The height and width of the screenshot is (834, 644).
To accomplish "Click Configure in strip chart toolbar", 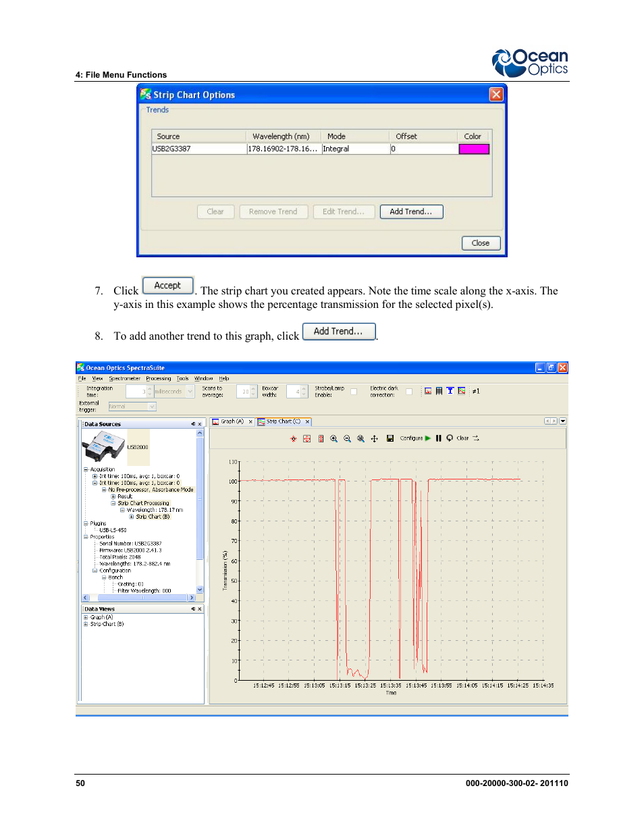I will pos(411,438).
